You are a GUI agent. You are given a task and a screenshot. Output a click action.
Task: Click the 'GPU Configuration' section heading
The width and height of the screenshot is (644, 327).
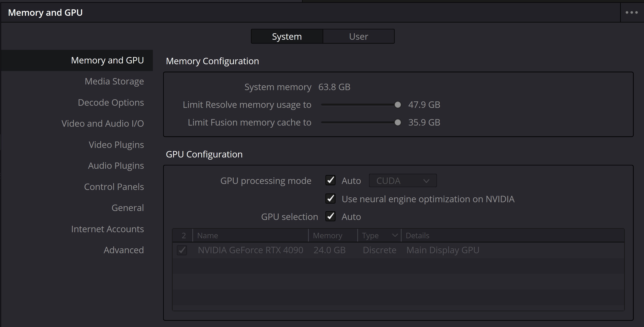(204, 155)
